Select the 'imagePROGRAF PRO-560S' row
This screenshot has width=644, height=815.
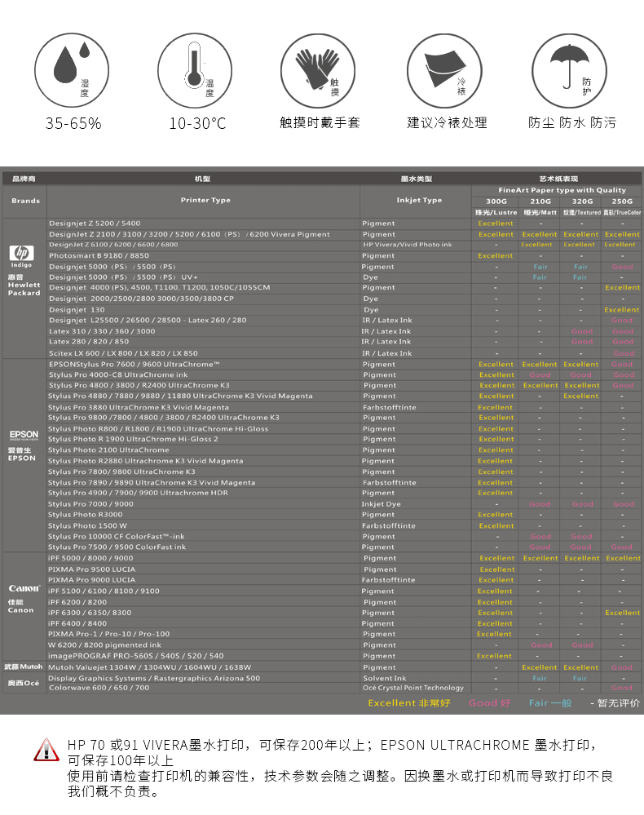[323, 656]
